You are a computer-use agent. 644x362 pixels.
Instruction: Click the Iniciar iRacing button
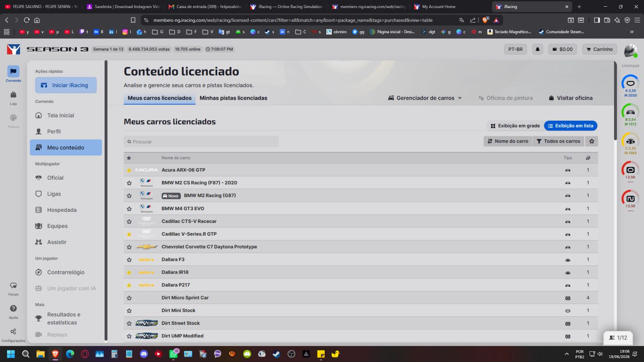tap(66, 85)
